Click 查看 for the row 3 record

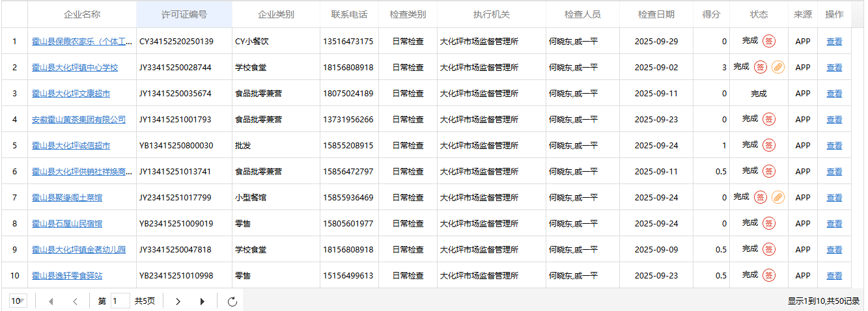[x=834, y=94]
